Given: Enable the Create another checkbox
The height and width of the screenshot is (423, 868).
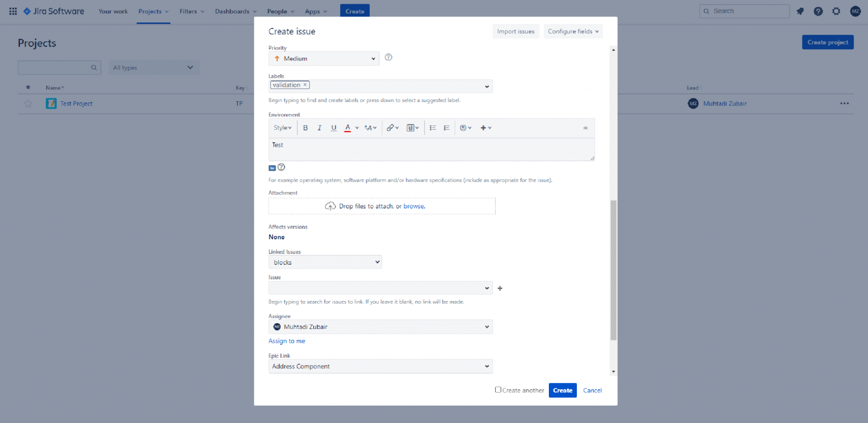Looking at the screenshot, I should coord(498,389).
